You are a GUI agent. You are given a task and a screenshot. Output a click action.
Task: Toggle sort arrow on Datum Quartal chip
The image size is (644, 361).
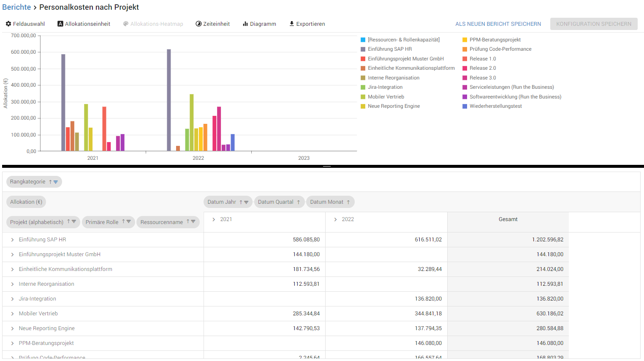(x=299, y=202)
